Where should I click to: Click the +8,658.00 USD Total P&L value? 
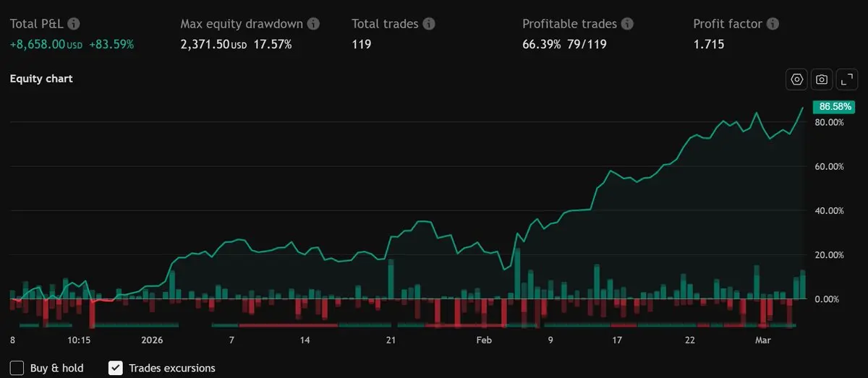pos(46,45)
